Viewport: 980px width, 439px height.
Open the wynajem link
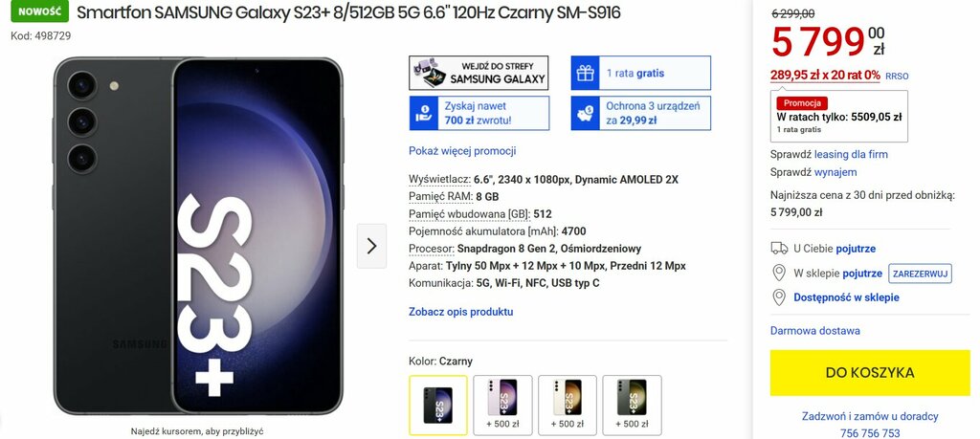click(x=835, y=172)
